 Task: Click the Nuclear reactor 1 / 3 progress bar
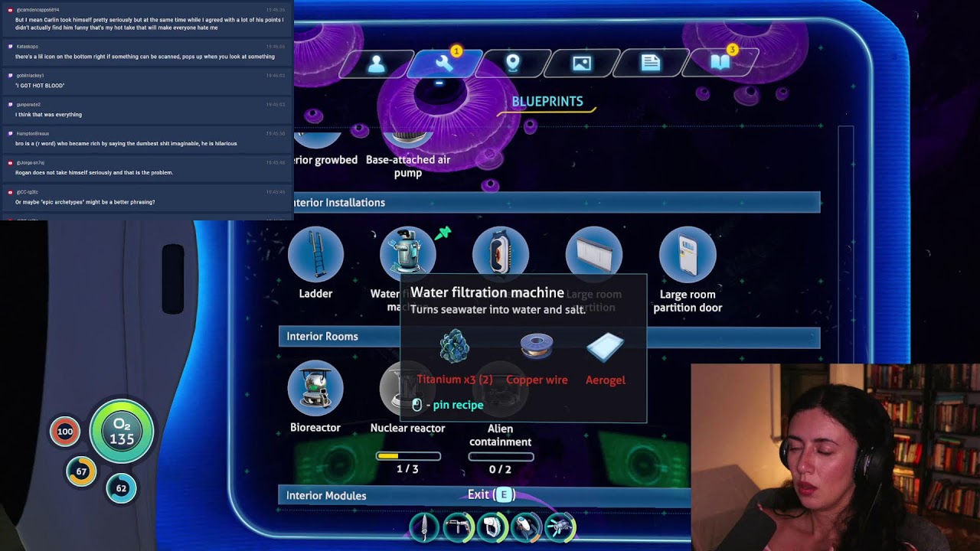408,456
